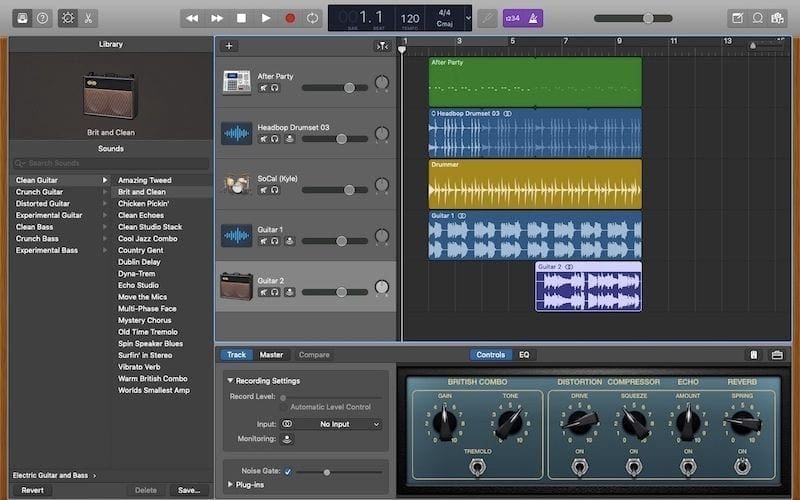Toggle the Metronome button
This screenshot has width=800, height=500.
coord(533,18)
